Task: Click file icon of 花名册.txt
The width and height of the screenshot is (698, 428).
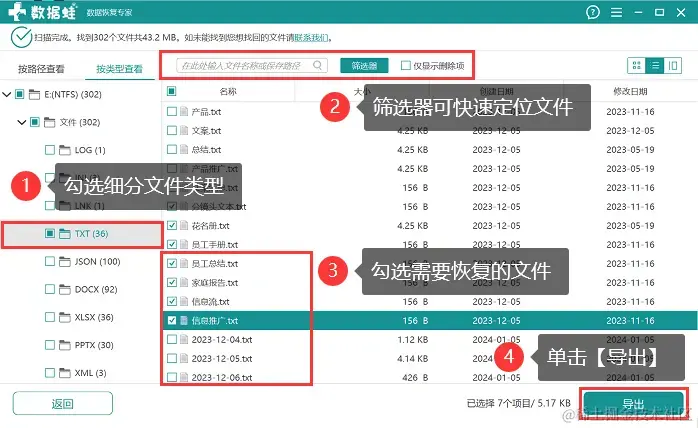Action: point(184,226)
